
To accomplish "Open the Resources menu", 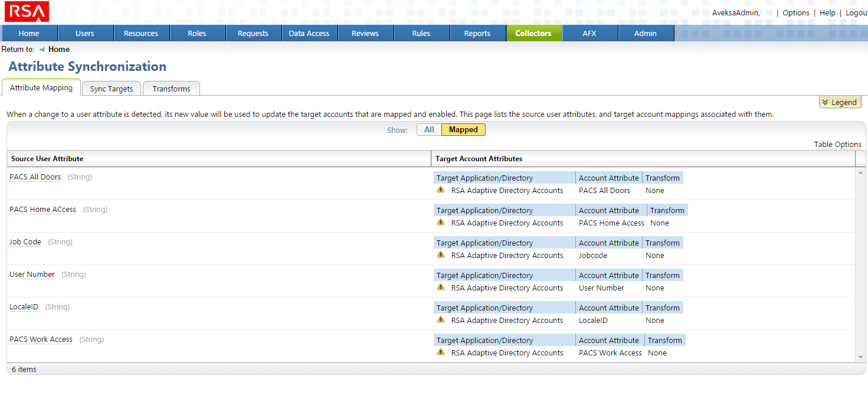I will pos(141,33).
